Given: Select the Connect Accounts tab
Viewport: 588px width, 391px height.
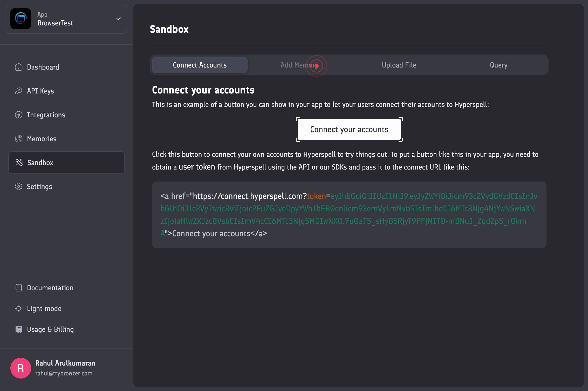Looking at the screenshot, I should (200, 65).
